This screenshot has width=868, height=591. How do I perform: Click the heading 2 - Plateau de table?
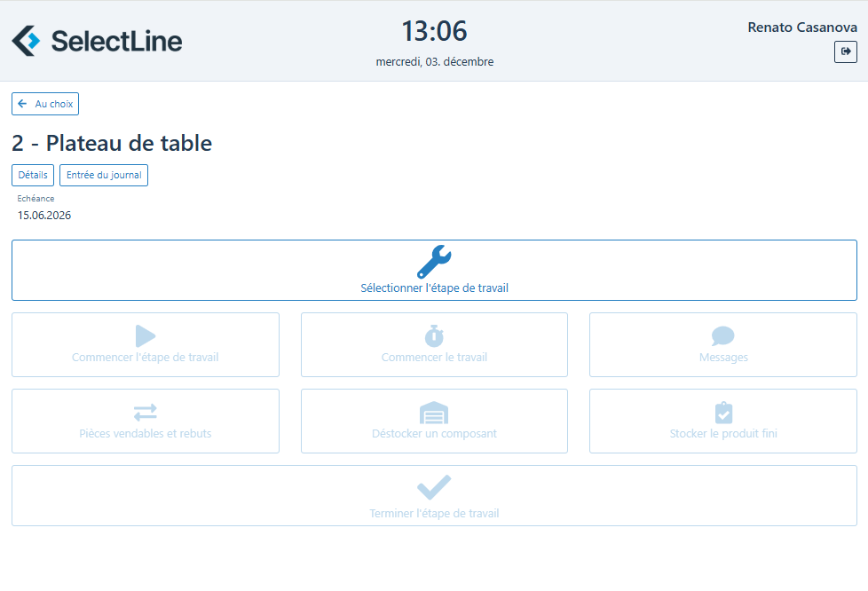pos(112,143)
